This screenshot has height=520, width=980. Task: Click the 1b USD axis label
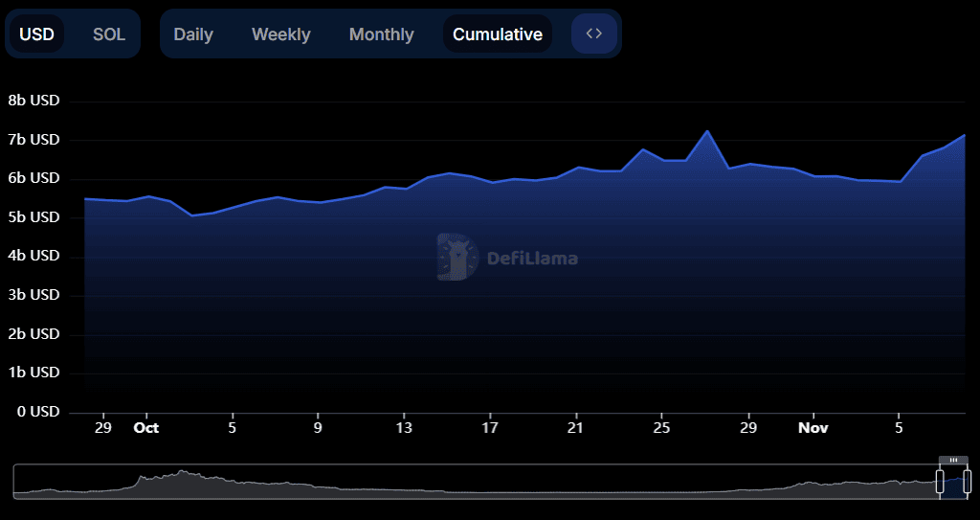coord(33,373)
